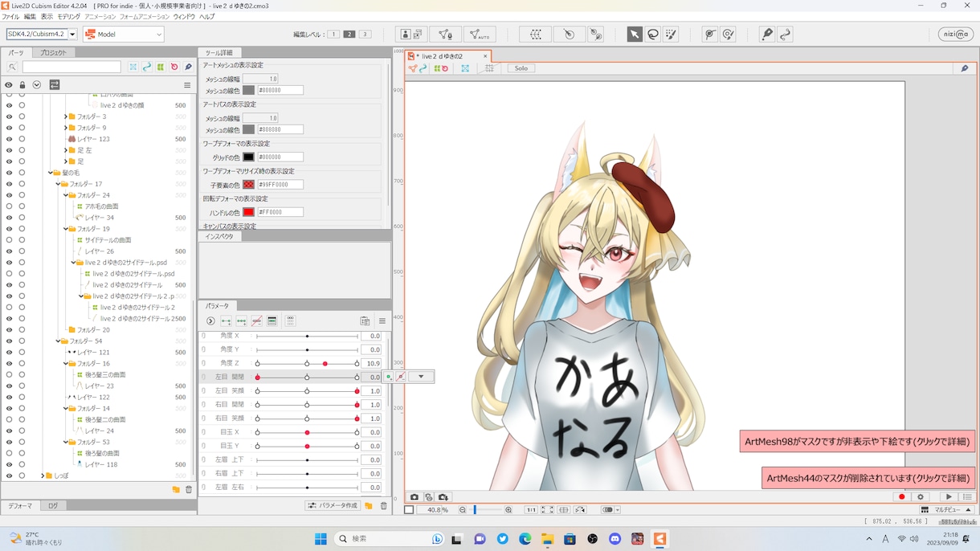Delete keys from parameter

point(256,321)
